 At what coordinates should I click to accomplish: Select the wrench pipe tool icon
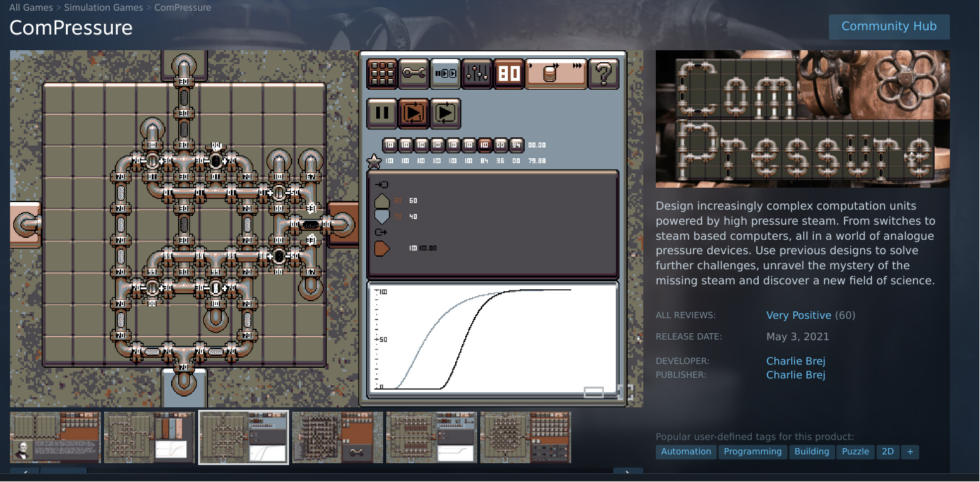[414, 74]
